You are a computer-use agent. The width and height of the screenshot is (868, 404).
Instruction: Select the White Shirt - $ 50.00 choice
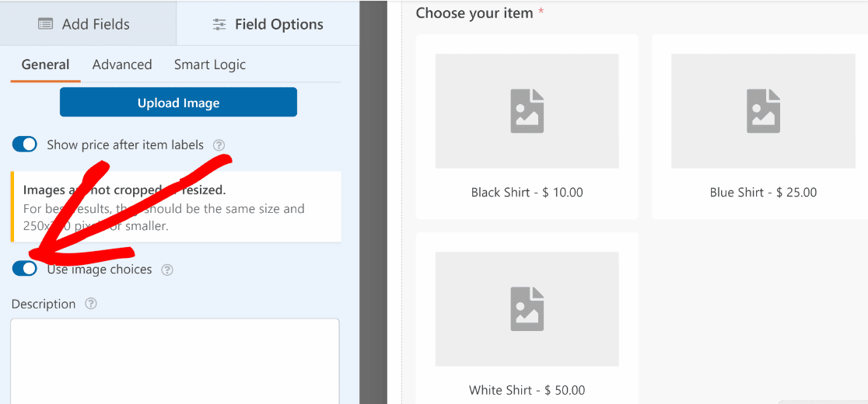[x=527, y=319]
